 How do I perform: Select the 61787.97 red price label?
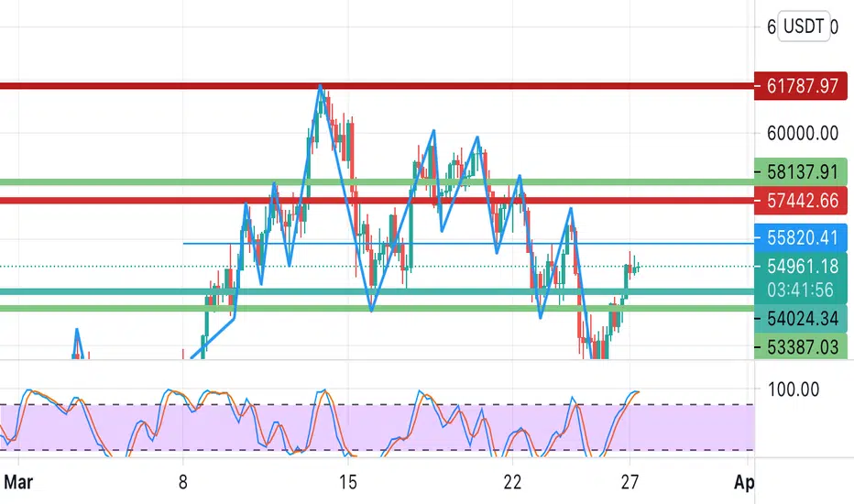[x=801, y=85]
